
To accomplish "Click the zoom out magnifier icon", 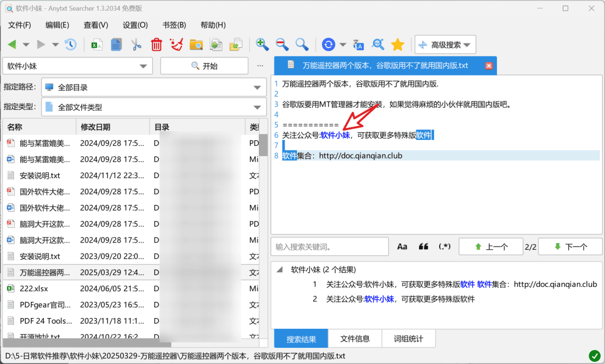I will coord(282,45).
